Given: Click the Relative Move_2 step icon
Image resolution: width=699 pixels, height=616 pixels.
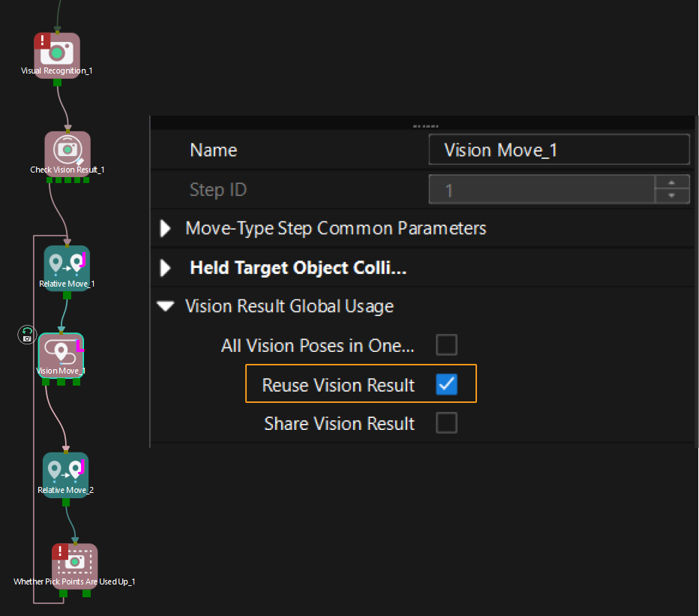Looking at the screenshot, I should [66, 472].
